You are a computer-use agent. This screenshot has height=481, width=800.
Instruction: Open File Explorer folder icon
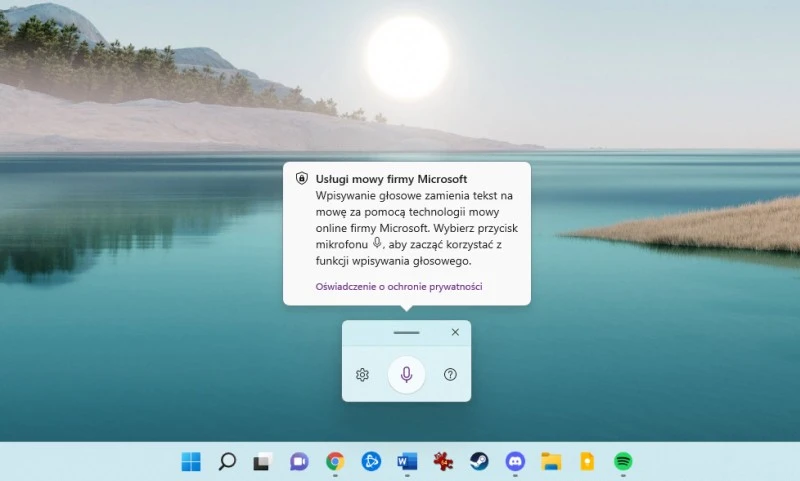[x=551, y=461]
